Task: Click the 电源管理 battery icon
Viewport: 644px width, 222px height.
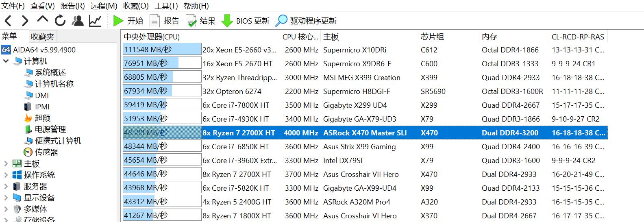Action: click(28, 129)
